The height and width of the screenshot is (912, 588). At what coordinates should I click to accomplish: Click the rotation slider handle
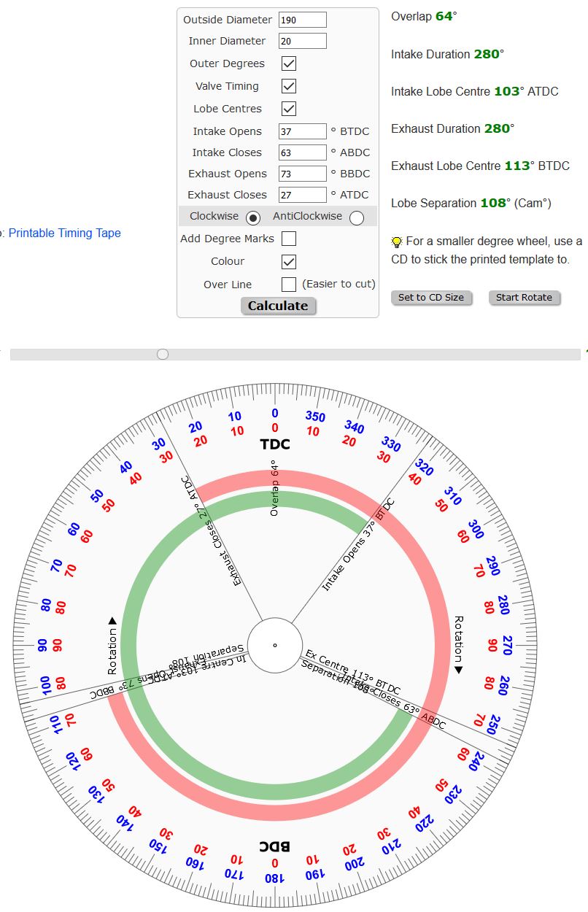pyautogui.click(x=163, y=354)
